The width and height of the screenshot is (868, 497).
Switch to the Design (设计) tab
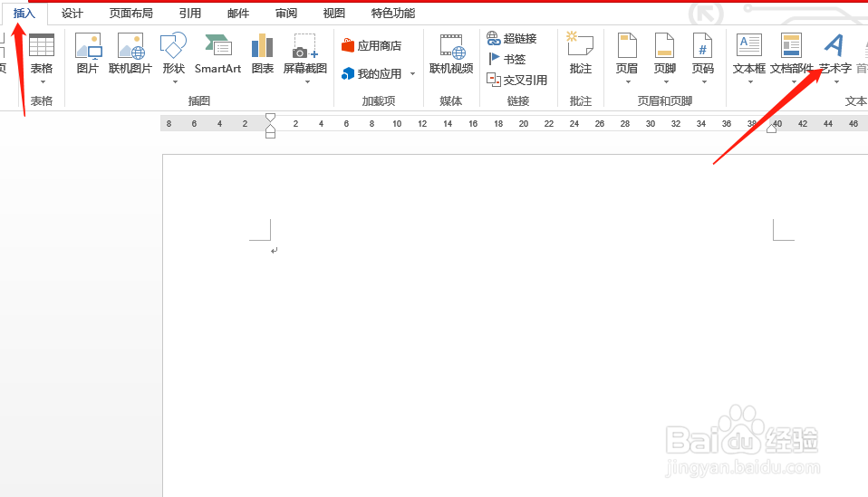click(x=72, y=14)
